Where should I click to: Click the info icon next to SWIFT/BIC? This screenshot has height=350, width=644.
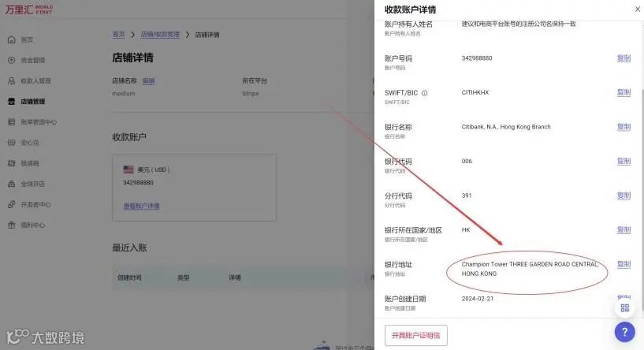(x=425, y=93)
